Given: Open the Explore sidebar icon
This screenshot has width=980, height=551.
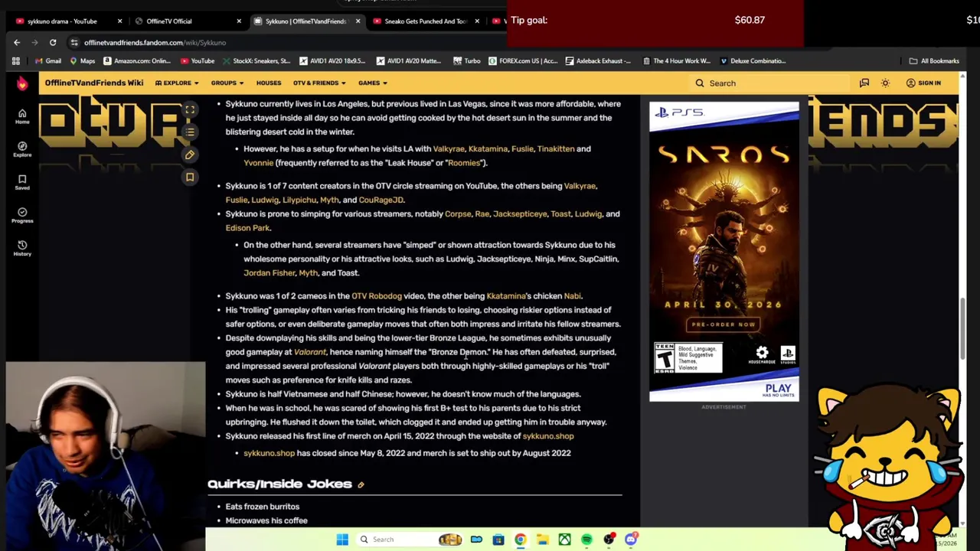Looking at the screenshot, I should click(22, 148).
